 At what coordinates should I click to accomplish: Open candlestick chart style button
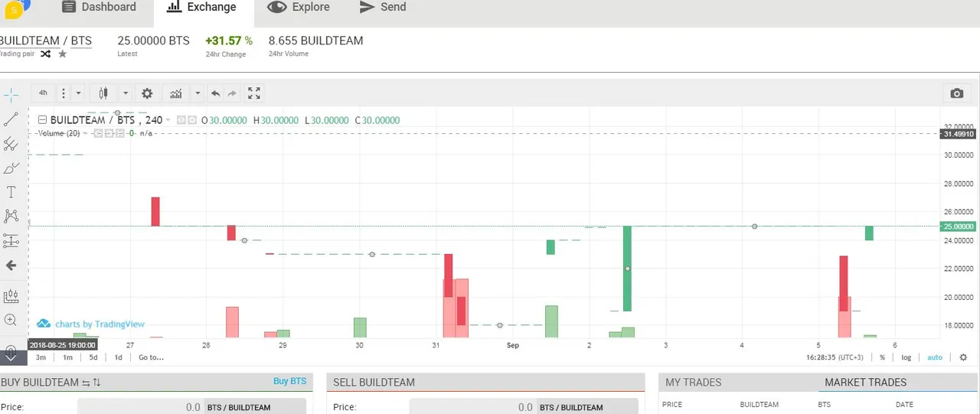(104, 93)
